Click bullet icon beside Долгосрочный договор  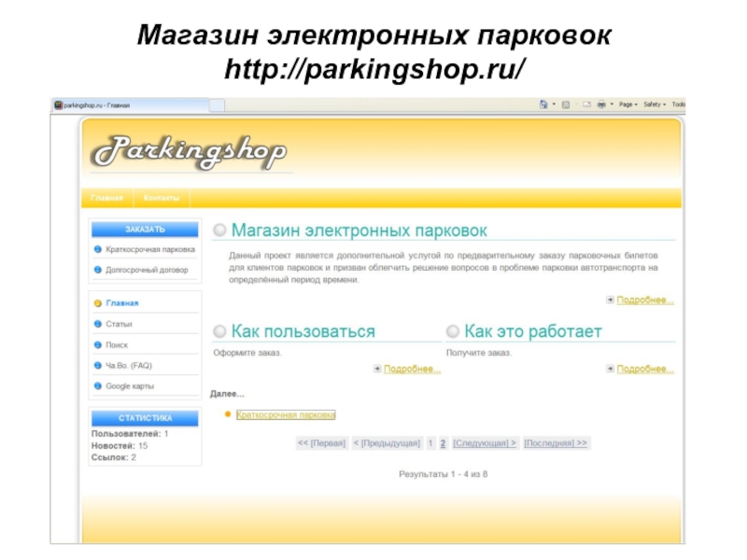click(x=98, y=270)
